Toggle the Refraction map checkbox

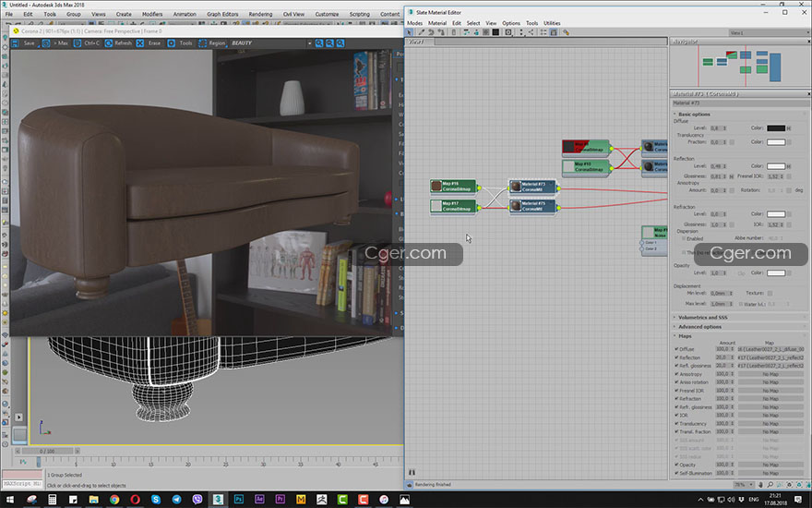[676, 399]
